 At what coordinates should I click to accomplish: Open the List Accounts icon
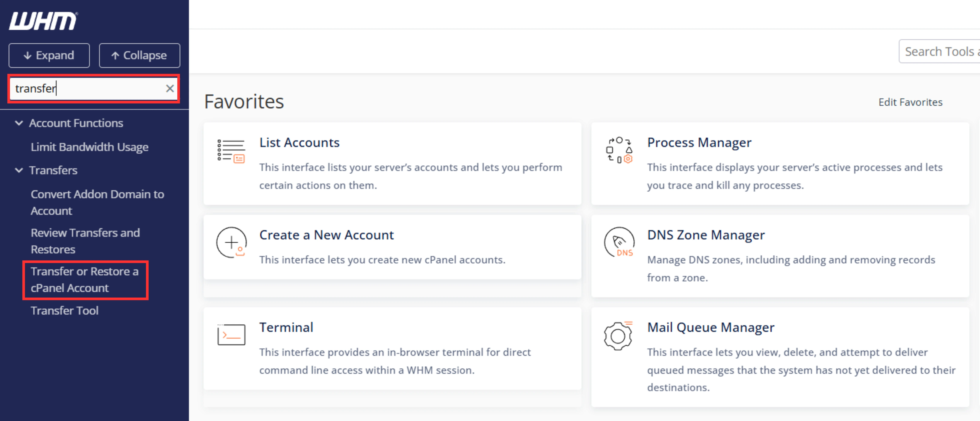coord(231,151)
